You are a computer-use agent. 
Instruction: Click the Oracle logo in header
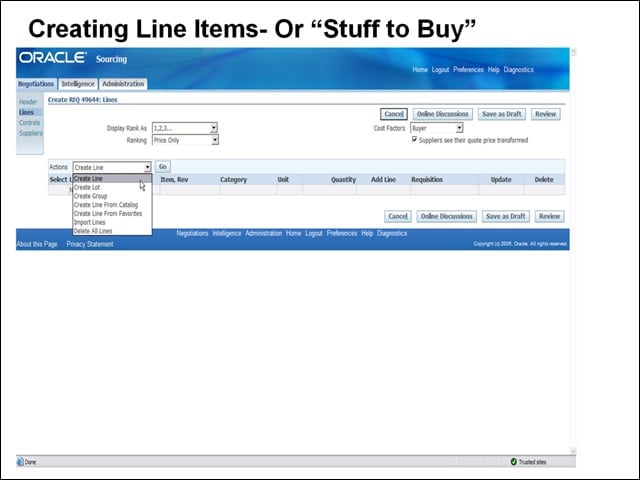click(x=52, y=58)
